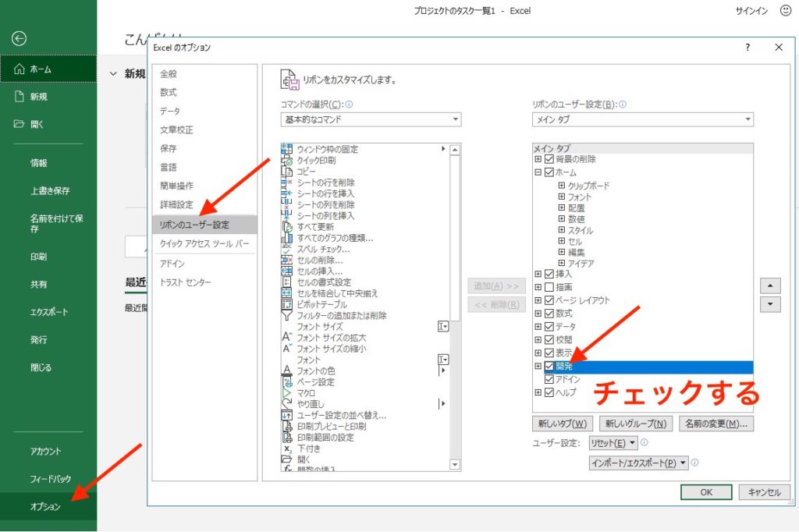The width and height of the screenshot is (799, 532).
Task: Click the folder icon beside 開く in green sidebar
Action: (x=19, y=124)
